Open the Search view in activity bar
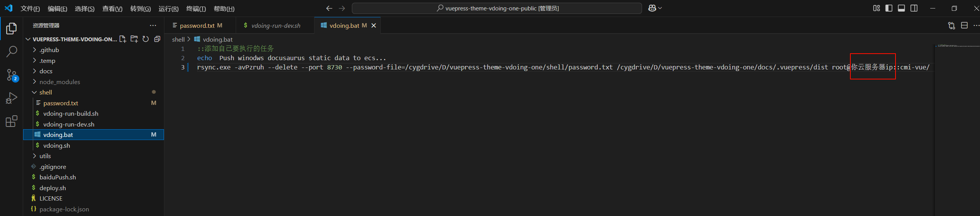 [x=12, y=52]
